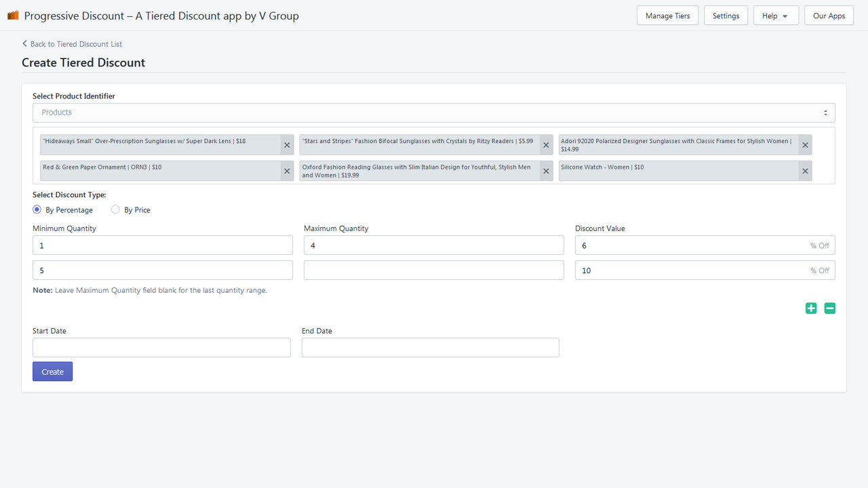Screen dimensions: 868x488
Task: Remove the Silicone Watch - Women tag
Action: pyautogui.click(x=806, y=171)
